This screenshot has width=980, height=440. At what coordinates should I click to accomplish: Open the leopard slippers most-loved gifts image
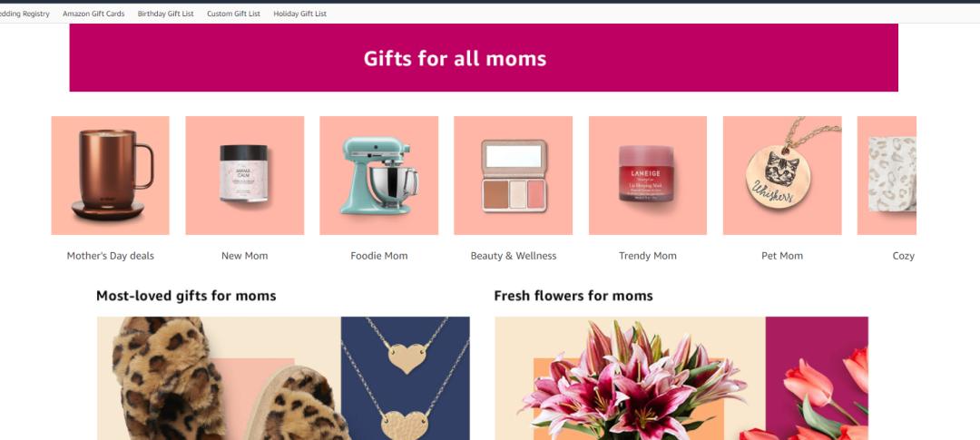tap(219, 378)
